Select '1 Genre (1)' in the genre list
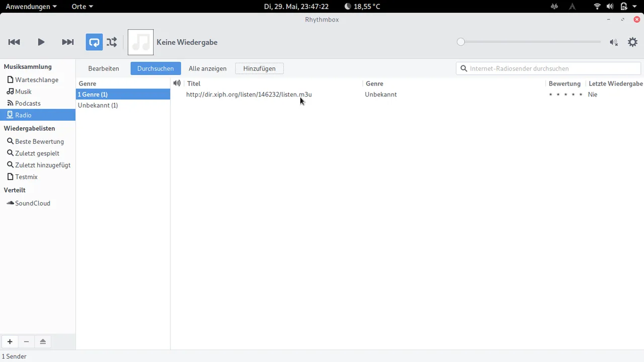This screenshot has width=644, height=362. 123,94
